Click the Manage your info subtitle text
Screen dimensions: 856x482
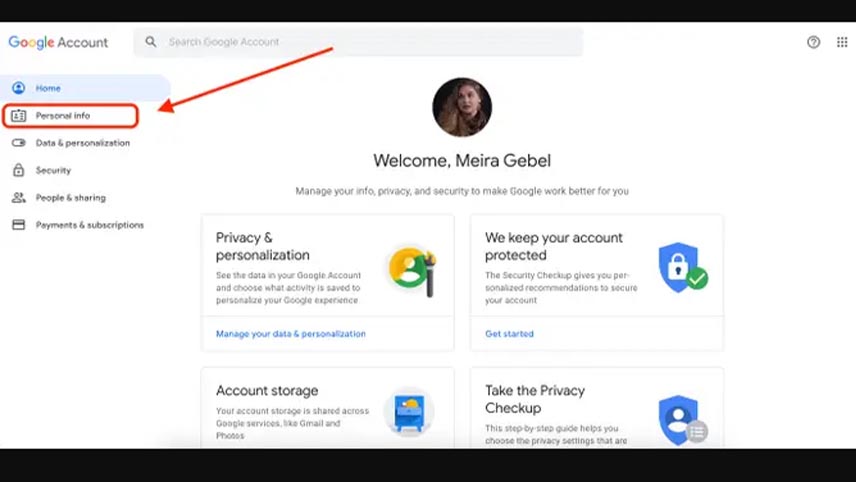462,191
